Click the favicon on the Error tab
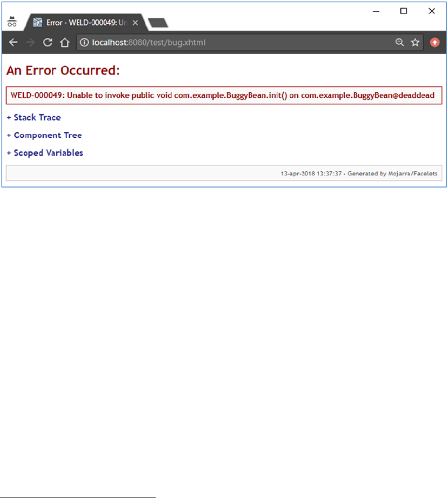This screenshot has height=498, width=448. (37, 23)
